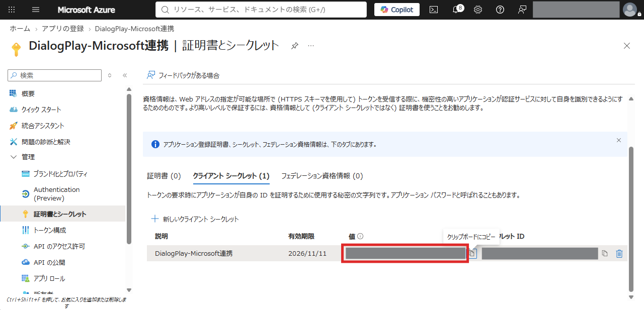Screen dimensions: 644x310
Task: Launch Cloud Shell icon
Action: (433, 10)
